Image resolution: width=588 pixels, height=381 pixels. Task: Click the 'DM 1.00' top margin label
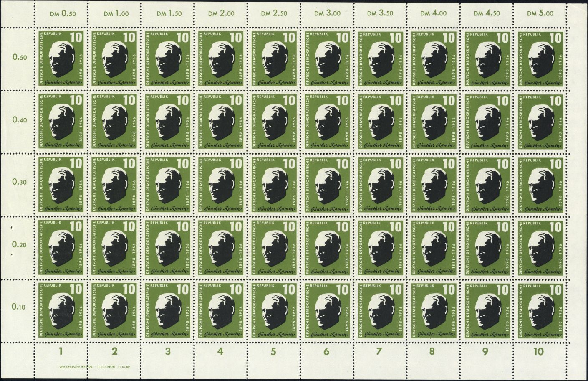pos(116,13)
